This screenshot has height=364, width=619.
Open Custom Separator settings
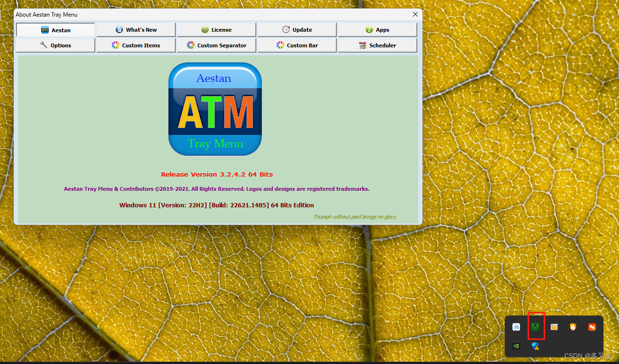[x=216, y=45]
